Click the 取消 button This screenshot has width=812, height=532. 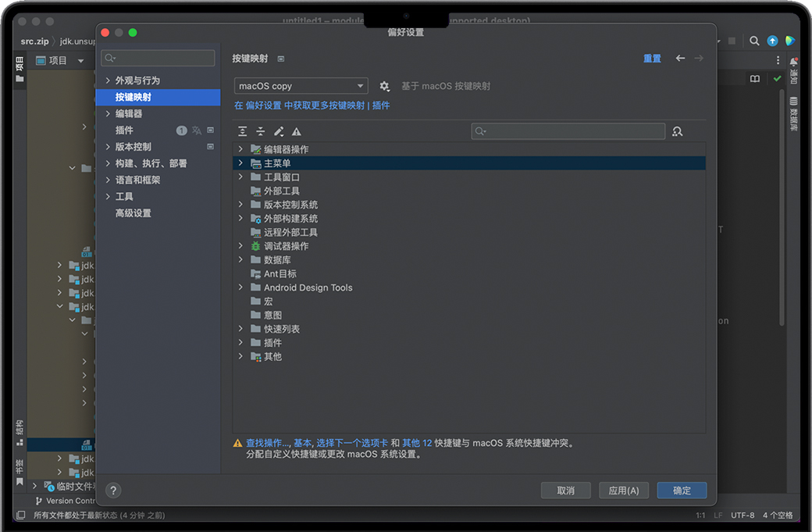click(566, 491)
